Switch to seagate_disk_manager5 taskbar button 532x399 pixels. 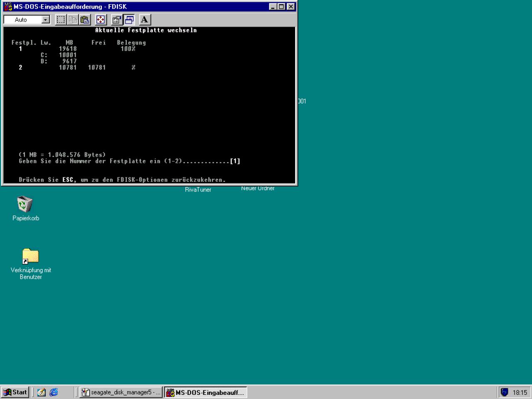click(x=121, y=392)
